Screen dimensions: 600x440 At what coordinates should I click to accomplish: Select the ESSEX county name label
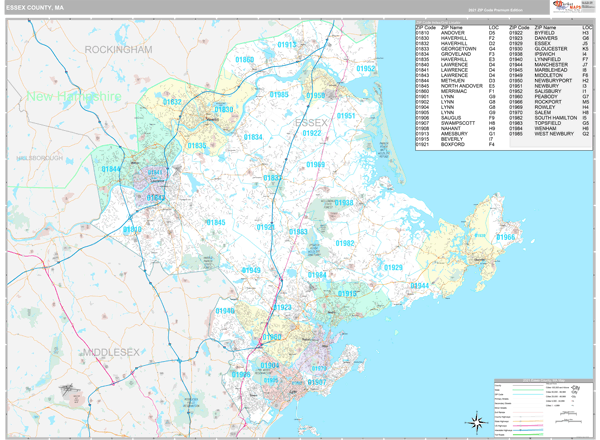pyautogui.click(x=313, y=122)
